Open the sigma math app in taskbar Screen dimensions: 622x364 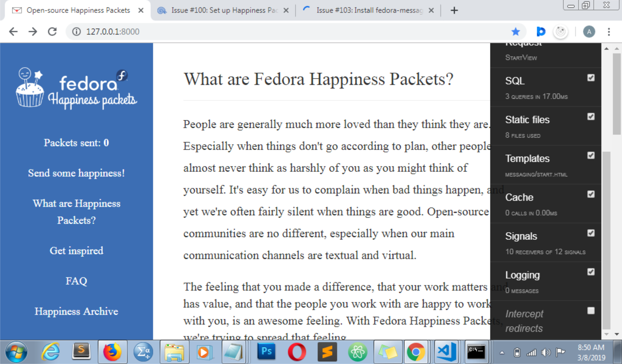click(143, 352)
